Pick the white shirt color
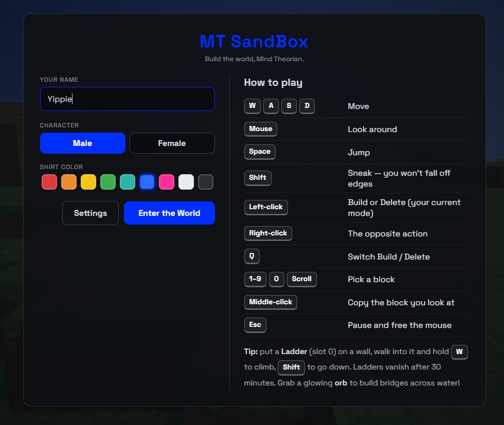 click(x=186, y=182)
